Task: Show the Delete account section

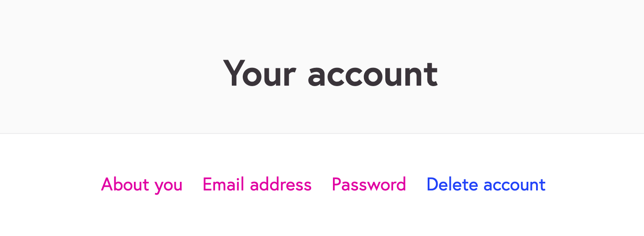Action: pos(486,185)
